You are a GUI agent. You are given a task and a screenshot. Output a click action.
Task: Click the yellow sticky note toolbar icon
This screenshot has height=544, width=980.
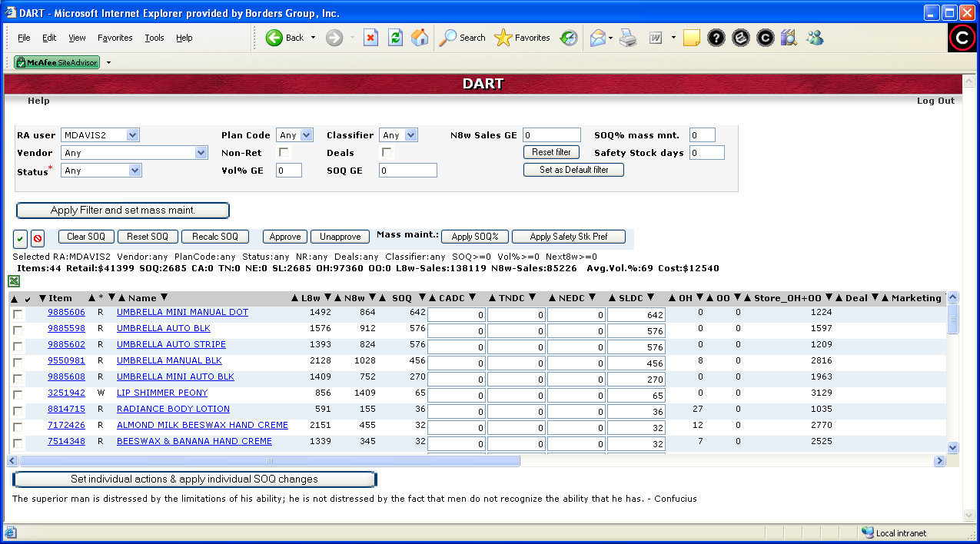[x=692, y=38]
